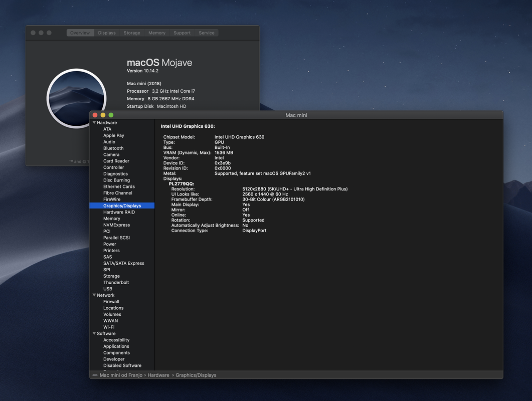Screen dimensions: 532x401
Task: Click the 5120x2880 resolution value
Action: coord(295,189)
